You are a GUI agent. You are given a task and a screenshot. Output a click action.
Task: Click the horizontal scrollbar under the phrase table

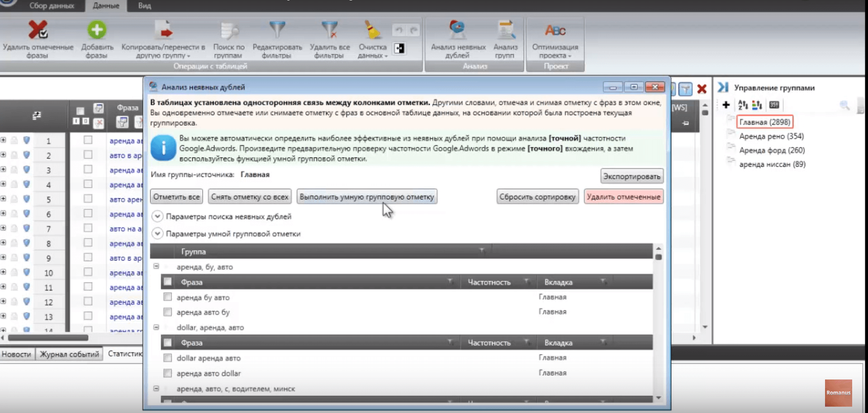(48, 337)
